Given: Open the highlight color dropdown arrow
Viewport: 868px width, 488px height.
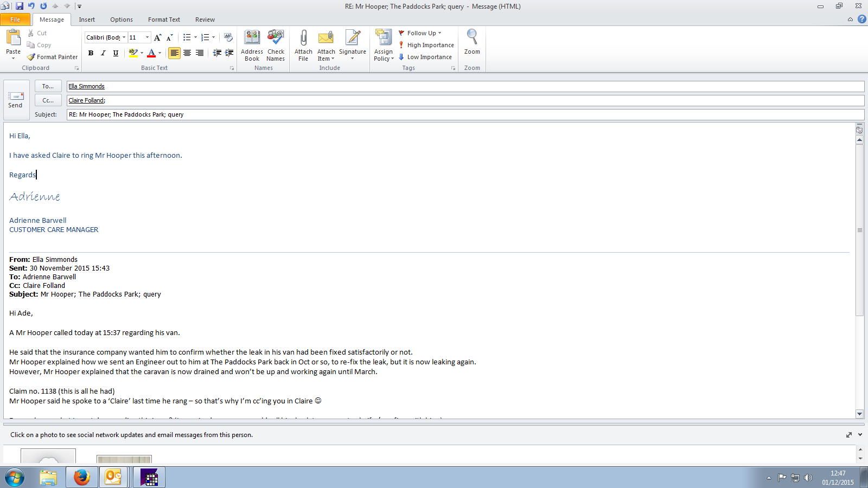Looking at the screenshot, I should click(x=142, y=53).
